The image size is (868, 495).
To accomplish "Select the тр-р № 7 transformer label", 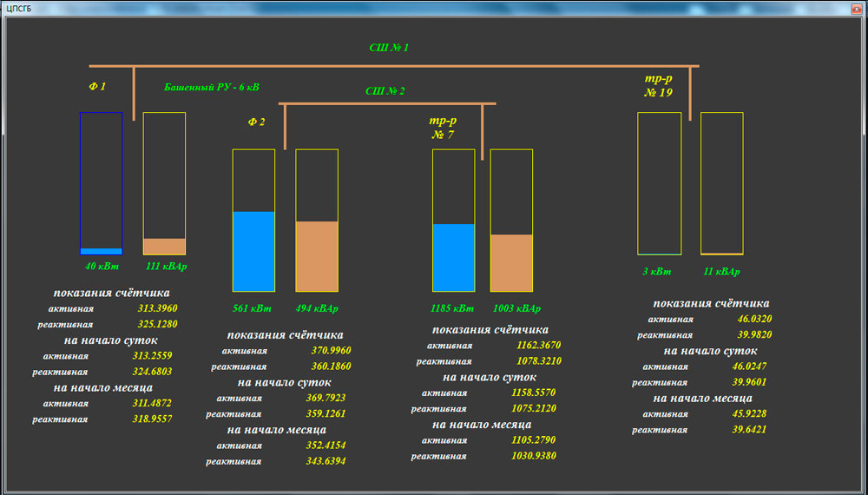I will pyautogui.click(x=441, y=128).
